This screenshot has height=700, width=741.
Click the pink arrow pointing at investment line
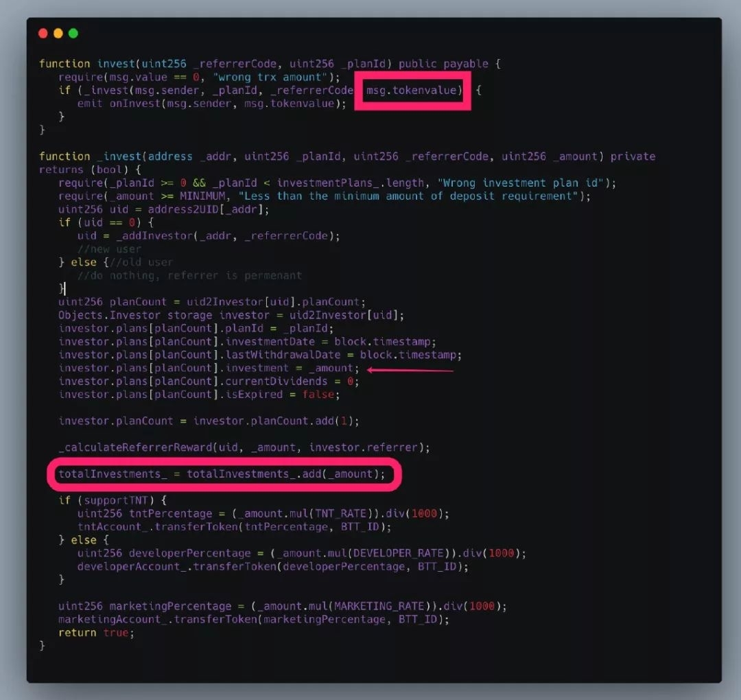410,371
